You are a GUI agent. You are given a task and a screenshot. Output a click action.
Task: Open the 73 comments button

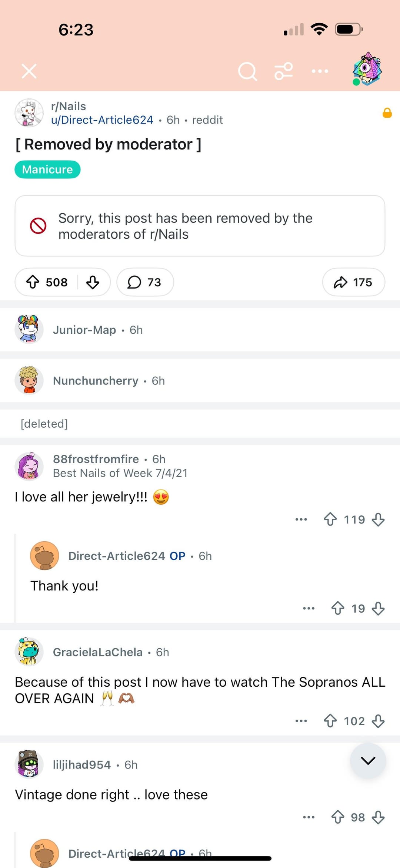point(145,282)
